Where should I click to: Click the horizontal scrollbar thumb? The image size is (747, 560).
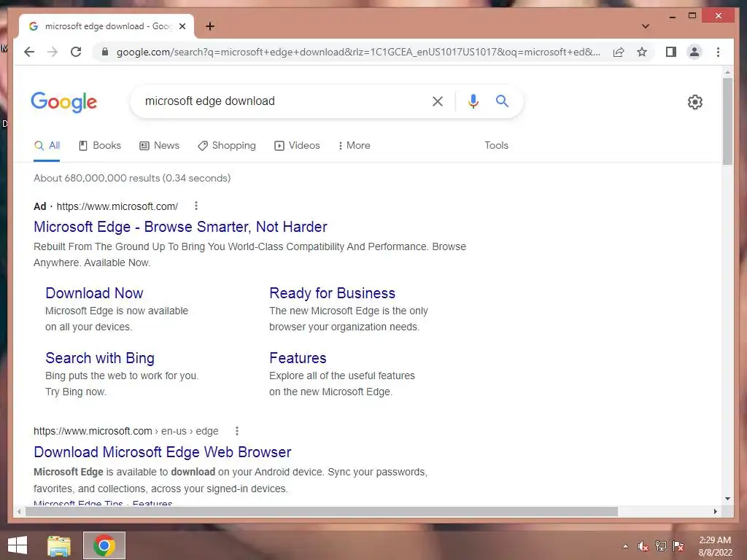coord(322,511)
